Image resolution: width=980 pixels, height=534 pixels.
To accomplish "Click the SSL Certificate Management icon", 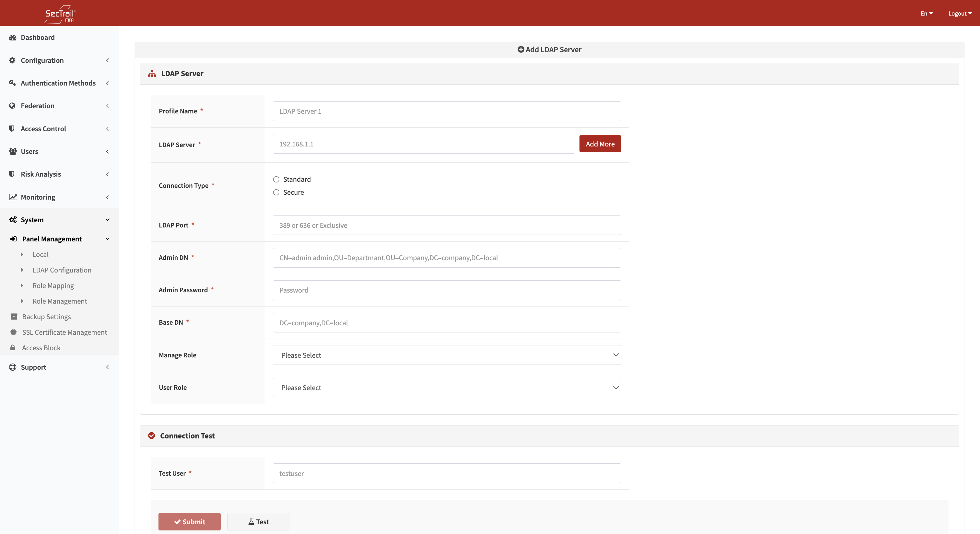I will [x=13, y=332].
